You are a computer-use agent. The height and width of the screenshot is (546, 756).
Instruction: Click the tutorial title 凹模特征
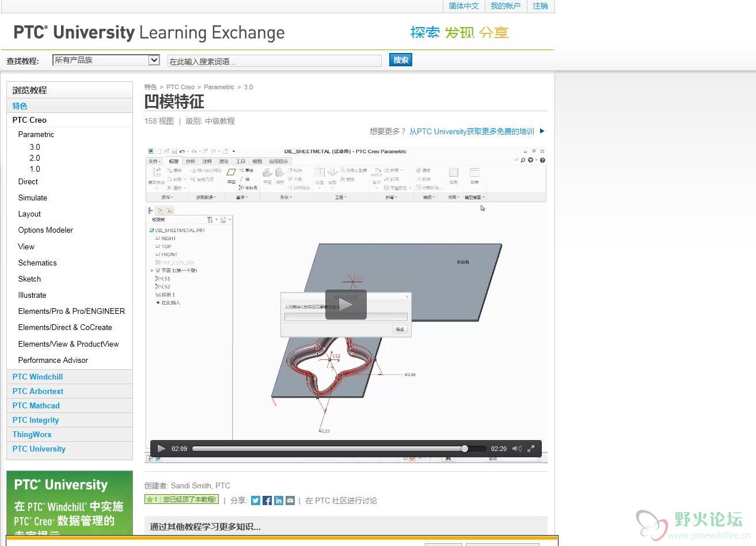(x=174, y=102)
